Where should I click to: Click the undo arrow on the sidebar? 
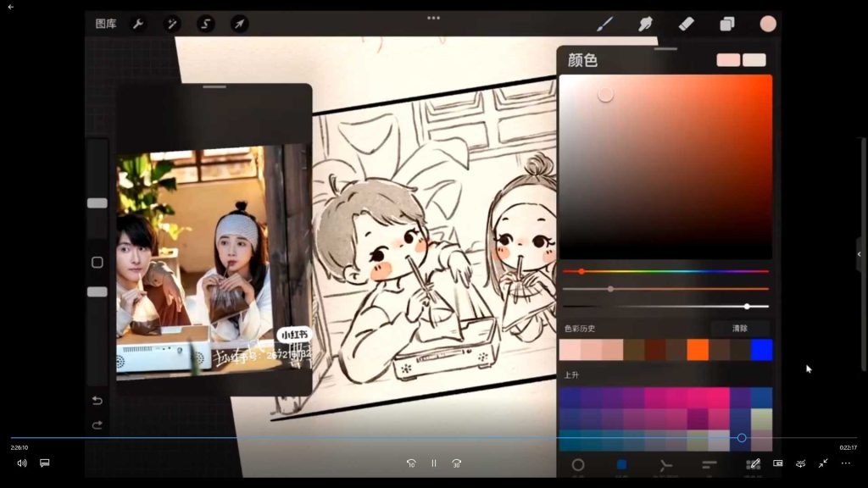[97, 400]
